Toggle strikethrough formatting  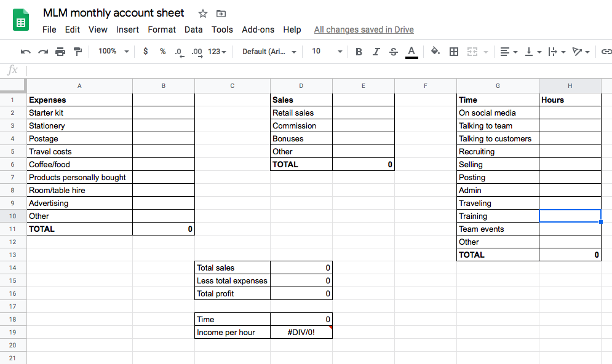(394, 52)
